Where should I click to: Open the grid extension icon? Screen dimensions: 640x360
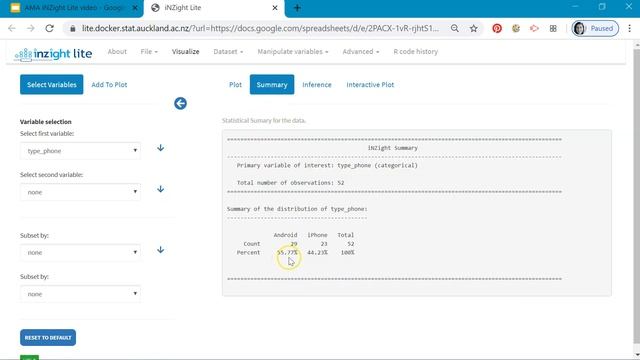553,28
